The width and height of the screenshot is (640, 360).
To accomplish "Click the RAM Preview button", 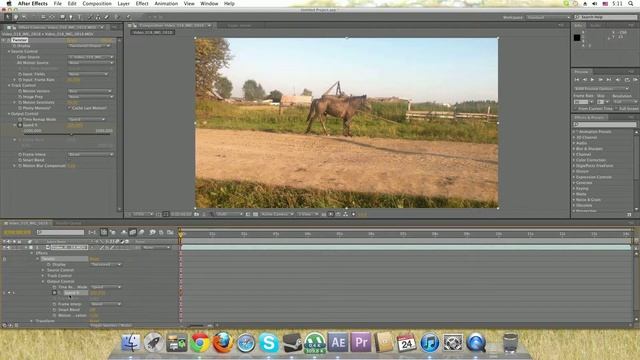I will (x=636, y=80).
